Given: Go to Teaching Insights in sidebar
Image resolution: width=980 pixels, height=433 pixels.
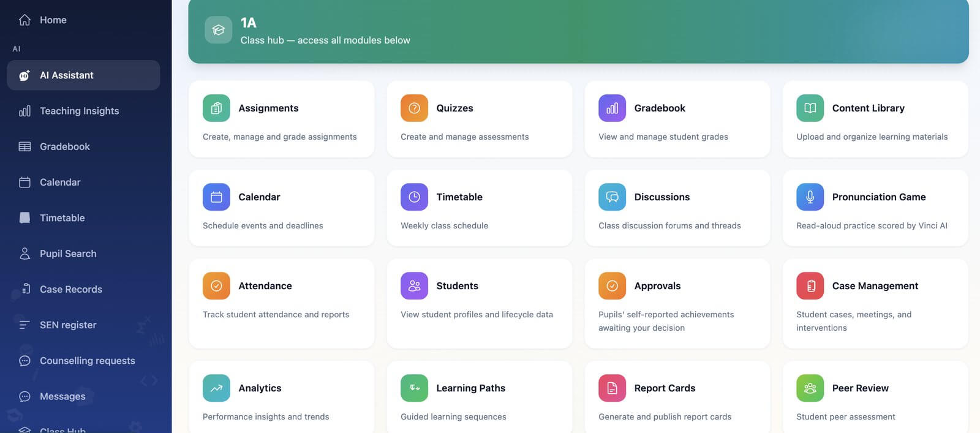Looking at the screenshot, I should pos(83,111).
